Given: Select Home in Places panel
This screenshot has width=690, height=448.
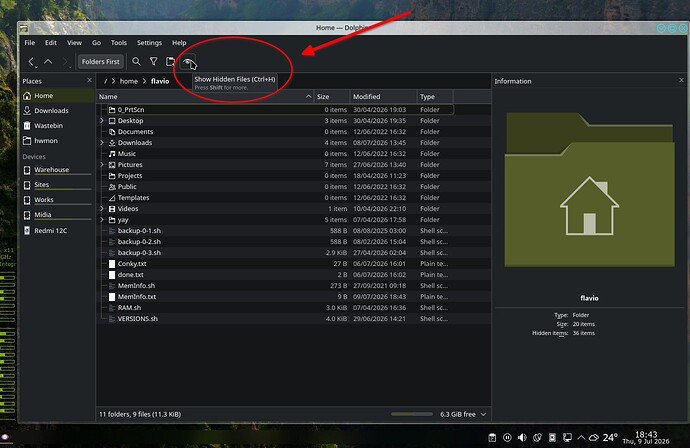Looking at the screenshot, I should [x=57, y=95].
